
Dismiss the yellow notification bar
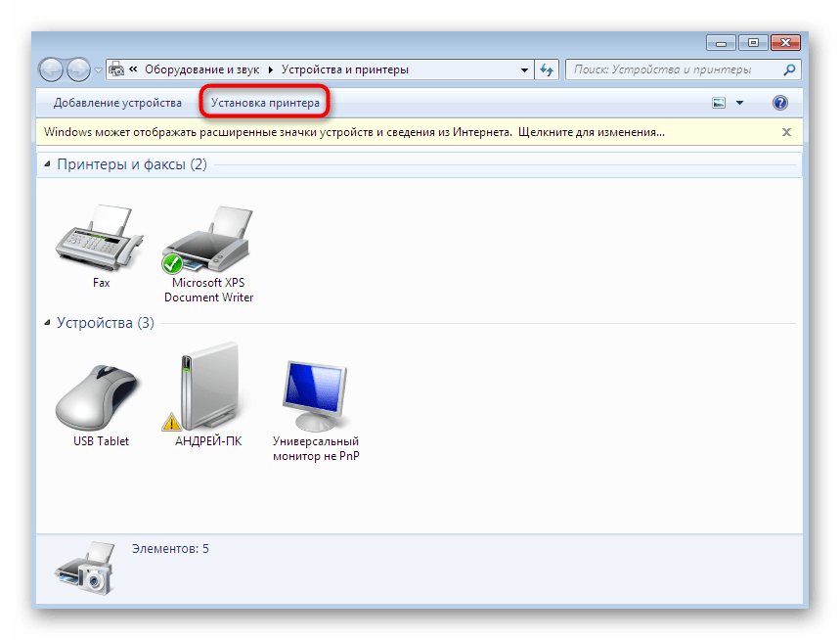pos(786,131)
